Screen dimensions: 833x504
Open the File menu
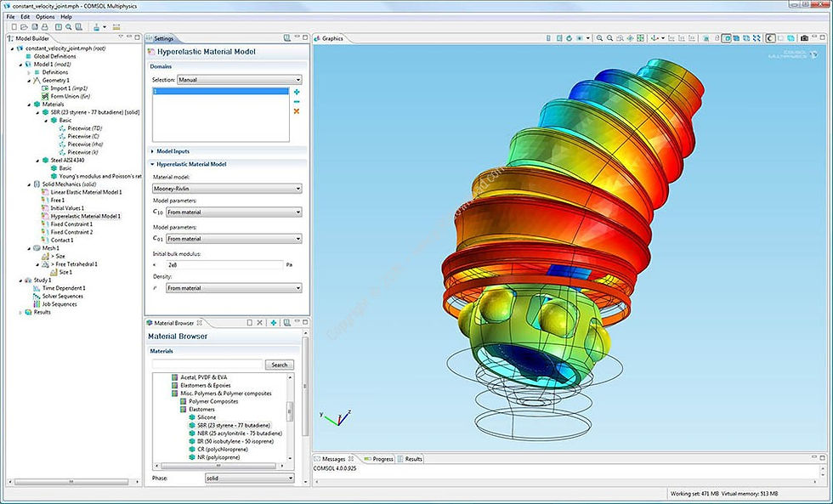(x=10, y=17)
